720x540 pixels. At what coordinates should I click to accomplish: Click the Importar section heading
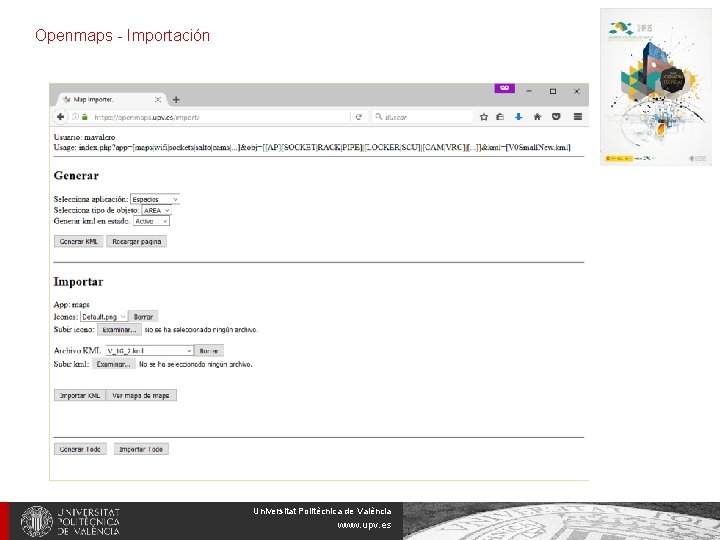coord(79,281)
